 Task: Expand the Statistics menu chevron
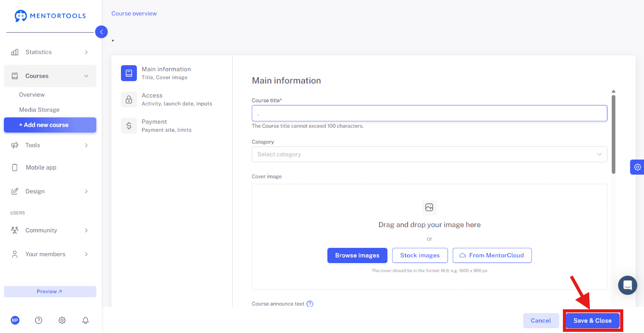click(x=86, y=52)
